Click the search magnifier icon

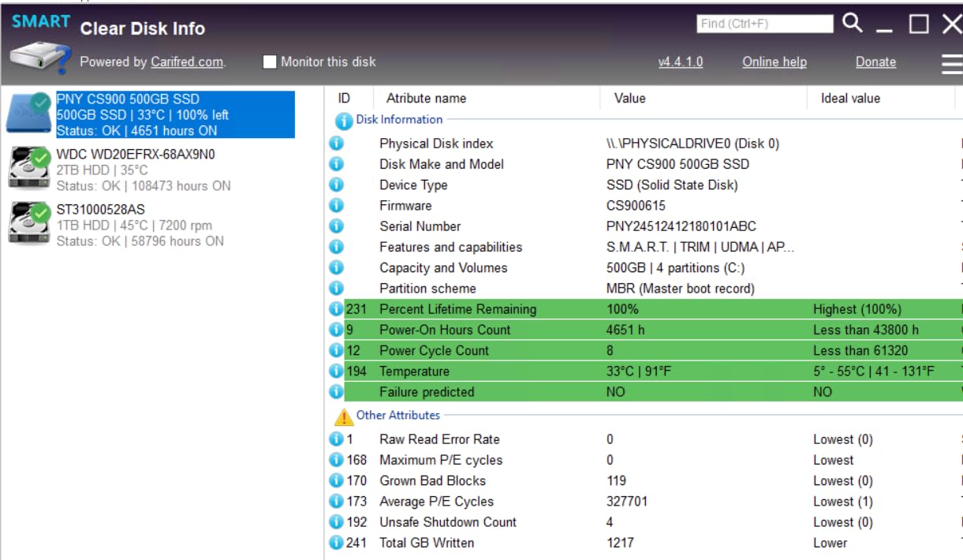(x=853, y=24)
